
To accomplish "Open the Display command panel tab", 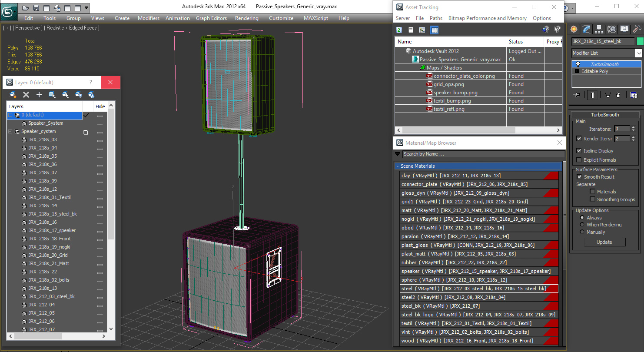I will coord(624,29).
